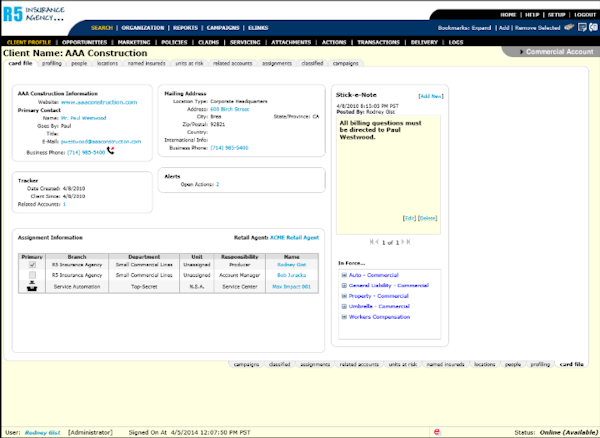Click Related Accounts count 1

pyautogui.click(x=64, y=204)
